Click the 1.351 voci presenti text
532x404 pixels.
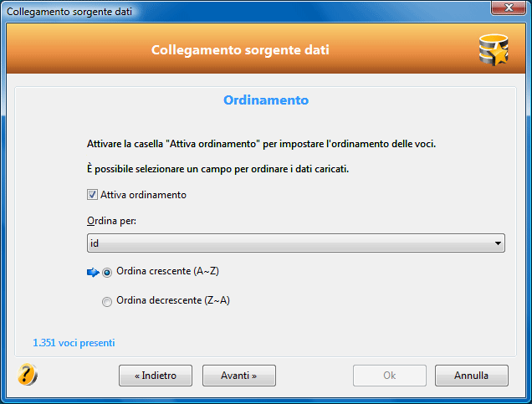tap(74, 343)
